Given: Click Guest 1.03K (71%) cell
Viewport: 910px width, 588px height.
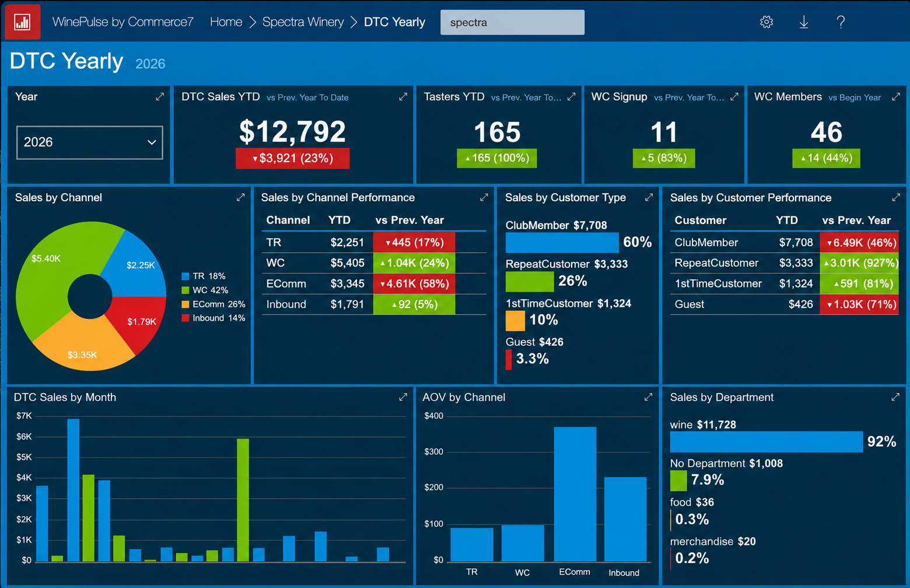Looking at the screenshot, I should [x=859, y=304].
